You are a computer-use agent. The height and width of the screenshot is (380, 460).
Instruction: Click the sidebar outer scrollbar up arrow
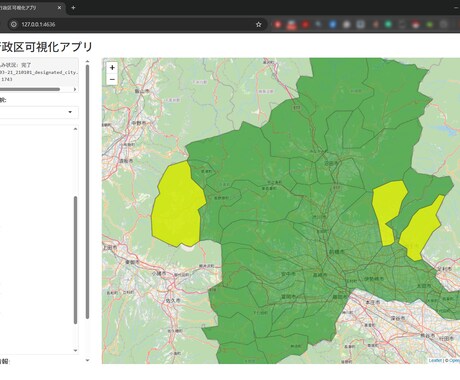87,61
